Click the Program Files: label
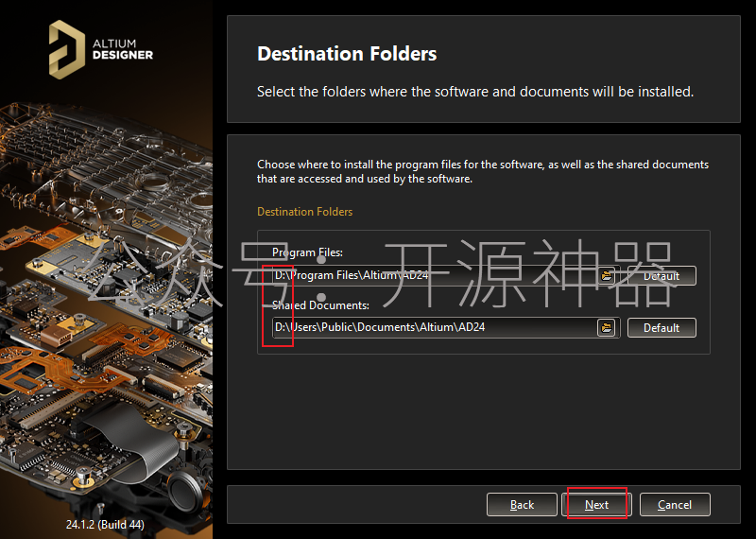 (308, 252)
